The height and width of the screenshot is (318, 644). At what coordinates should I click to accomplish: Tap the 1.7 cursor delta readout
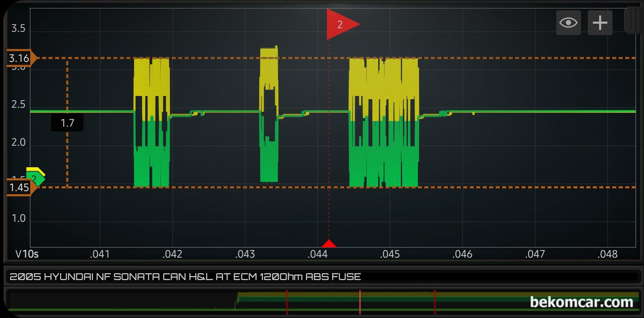coord(67,123)
